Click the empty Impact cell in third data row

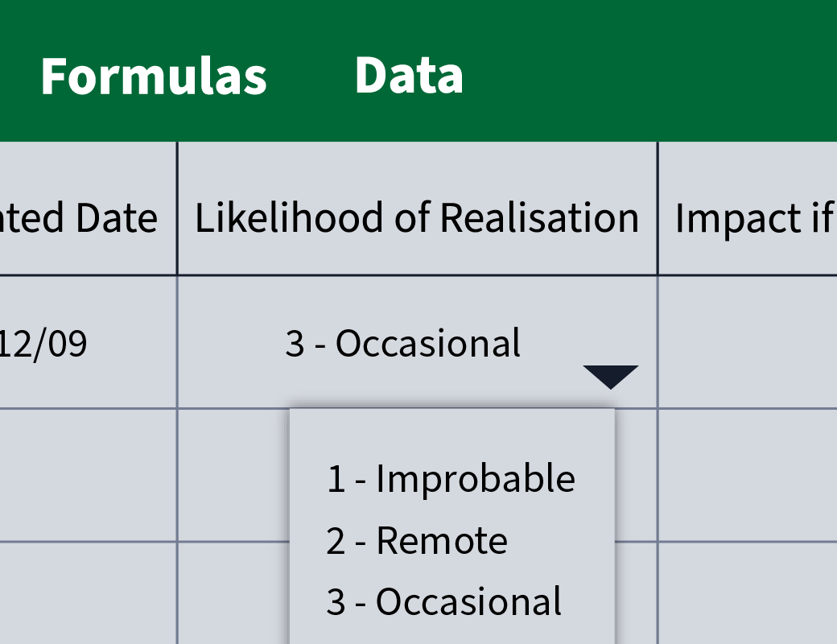tap(748, 594)
